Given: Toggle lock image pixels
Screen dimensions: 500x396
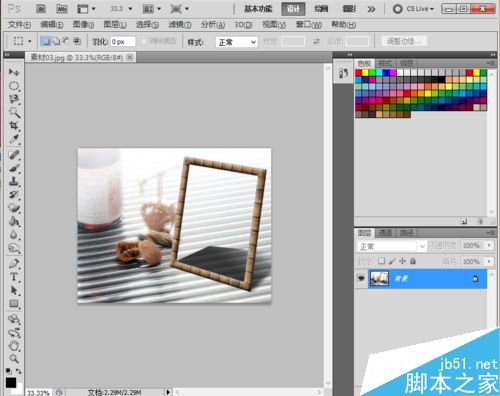Looking at the screenshot, I should coord(392,261).
